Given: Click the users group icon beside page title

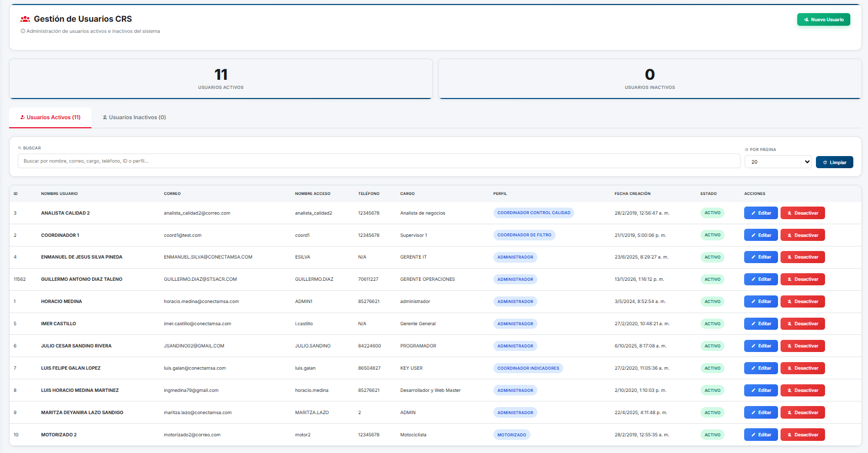Looking at the screenshot, I should tap(25, 19).
